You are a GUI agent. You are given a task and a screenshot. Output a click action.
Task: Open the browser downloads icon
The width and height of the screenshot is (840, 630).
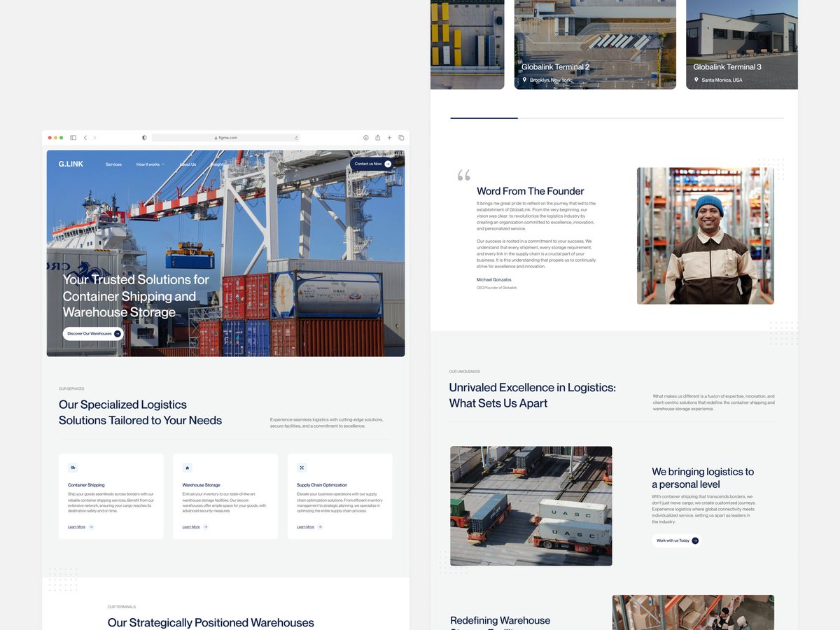[x=365, y=138]
